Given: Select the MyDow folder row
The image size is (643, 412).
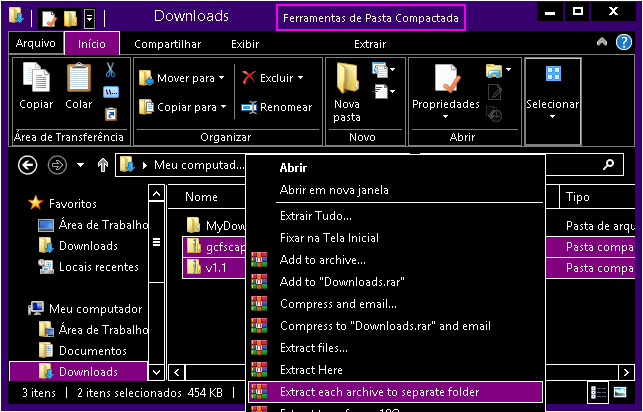Looking at the screenshot, I should (215, 225).
